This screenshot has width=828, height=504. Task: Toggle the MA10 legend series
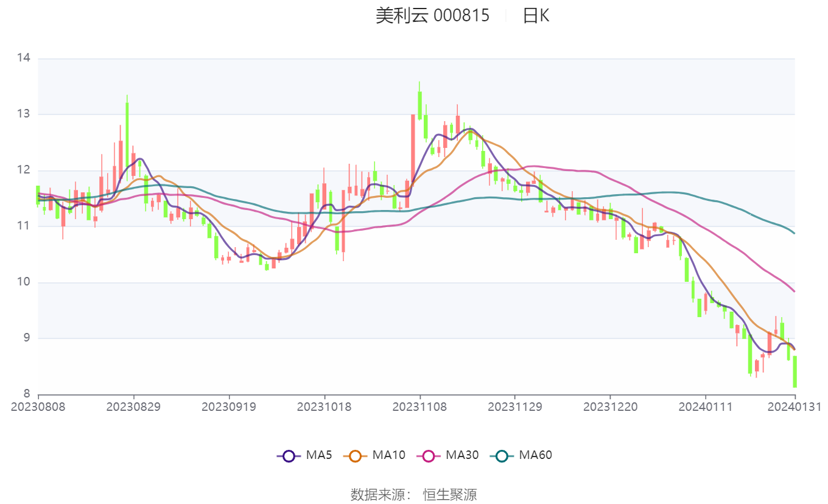[x=374, y=455]
